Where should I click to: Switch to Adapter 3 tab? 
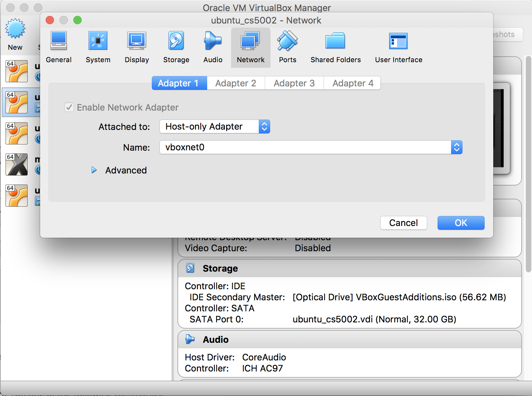coord(294,83)
